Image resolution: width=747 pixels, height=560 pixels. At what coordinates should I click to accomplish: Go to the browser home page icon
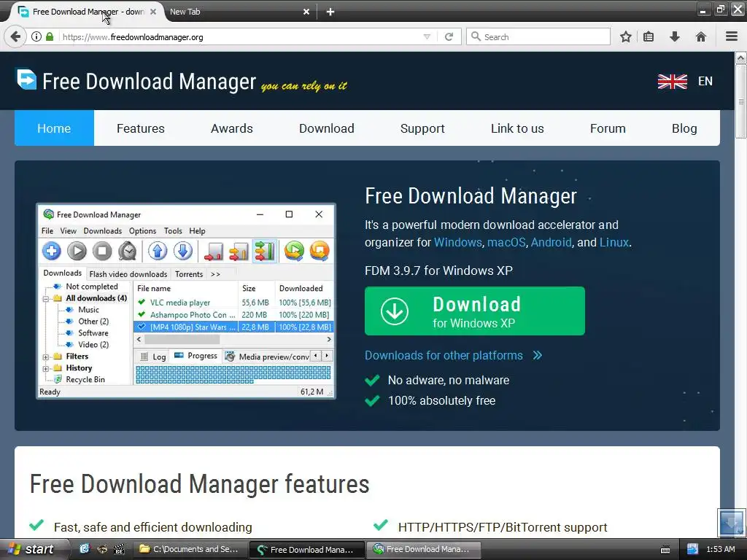[x=701, y=36]
